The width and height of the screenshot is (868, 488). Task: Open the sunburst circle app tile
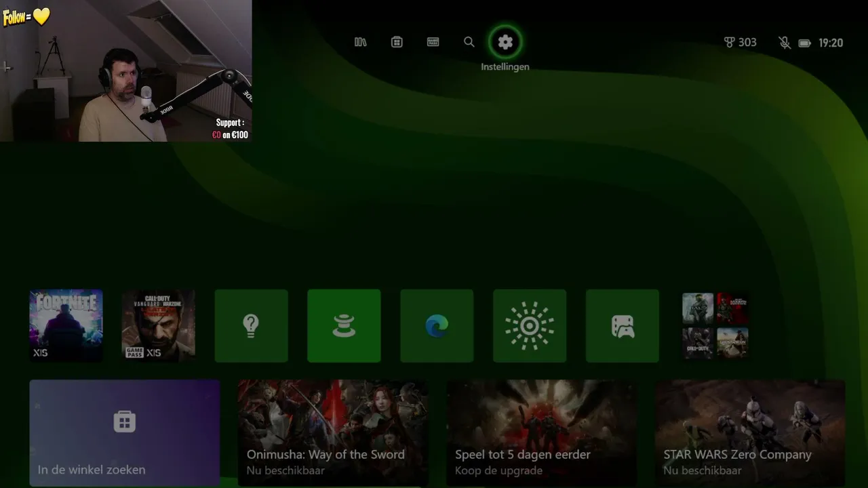tap(530, 326)
